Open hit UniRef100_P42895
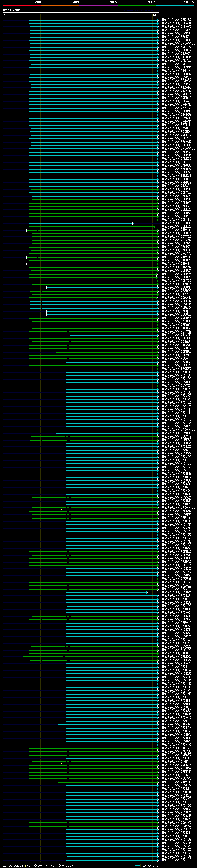The image size is (197, 868). [x=177, y=57]
